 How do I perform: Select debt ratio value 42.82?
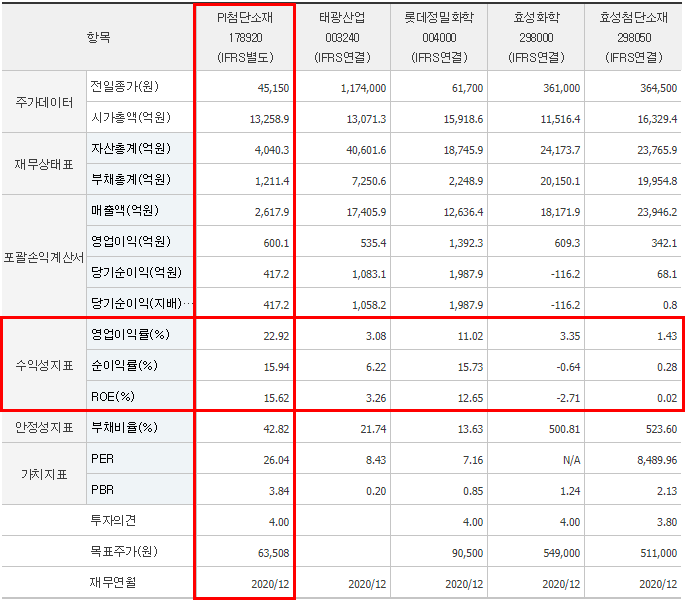[x=276, y=429]
